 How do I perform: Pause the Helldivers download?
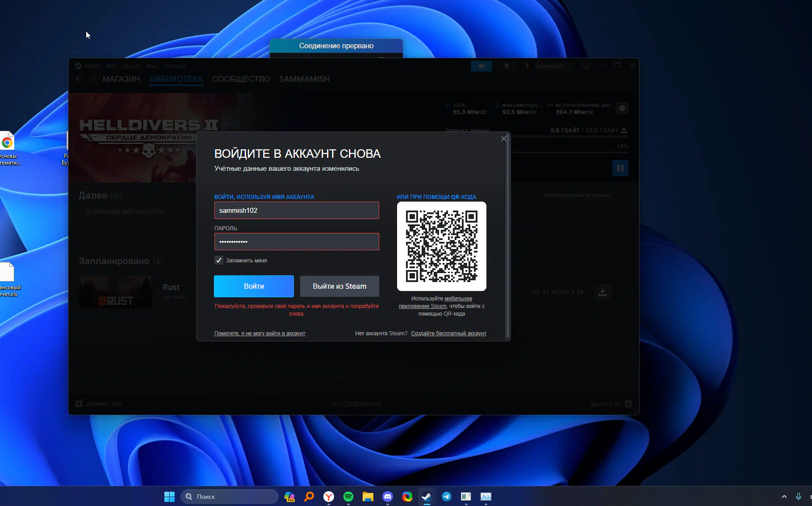(x=620, y=168)
